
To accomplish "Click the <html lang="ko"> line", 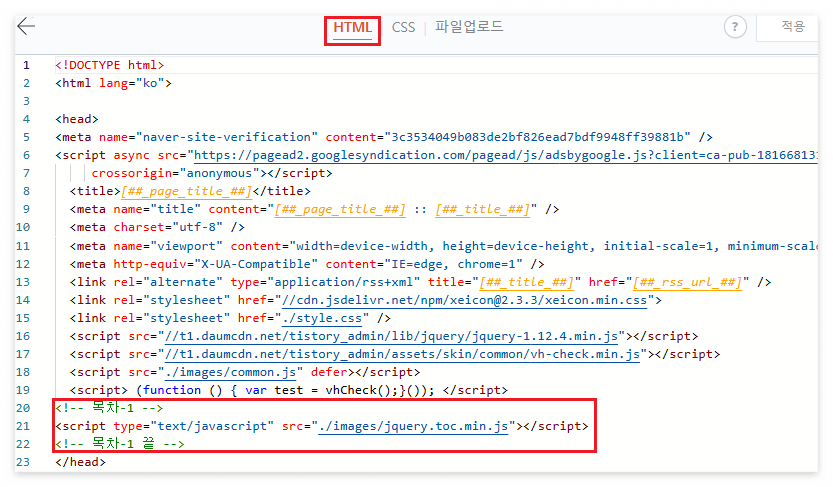I will pos(113,83).
